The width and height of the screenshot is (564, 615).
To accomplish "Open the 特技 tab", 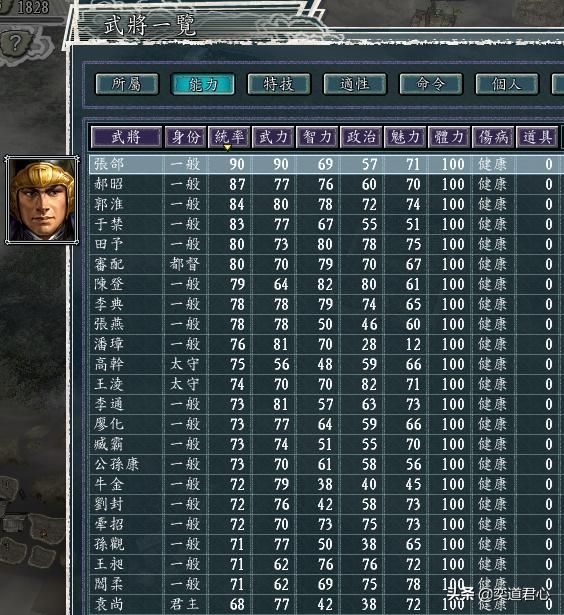I will click(279, 84).
